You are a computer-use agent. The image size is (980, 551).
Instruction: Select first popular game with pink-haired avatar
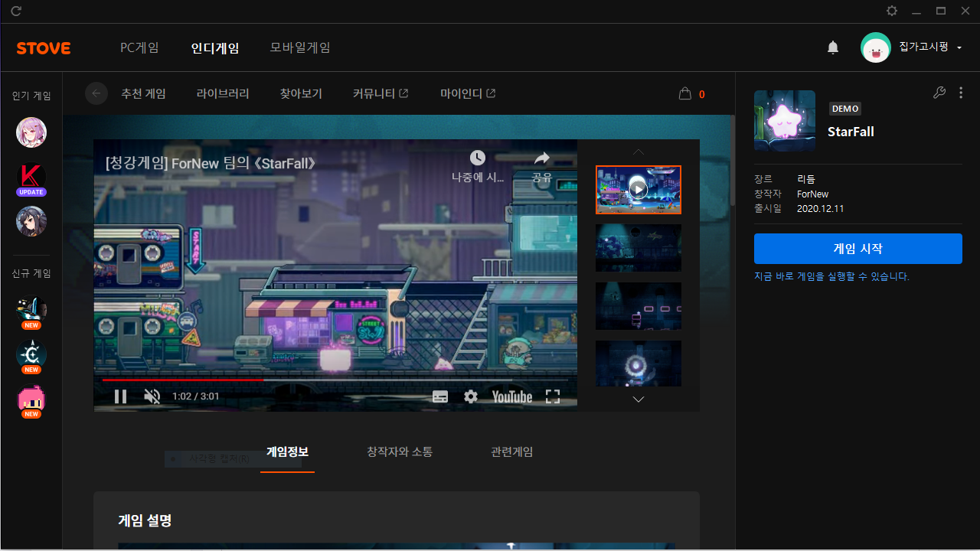31,132
